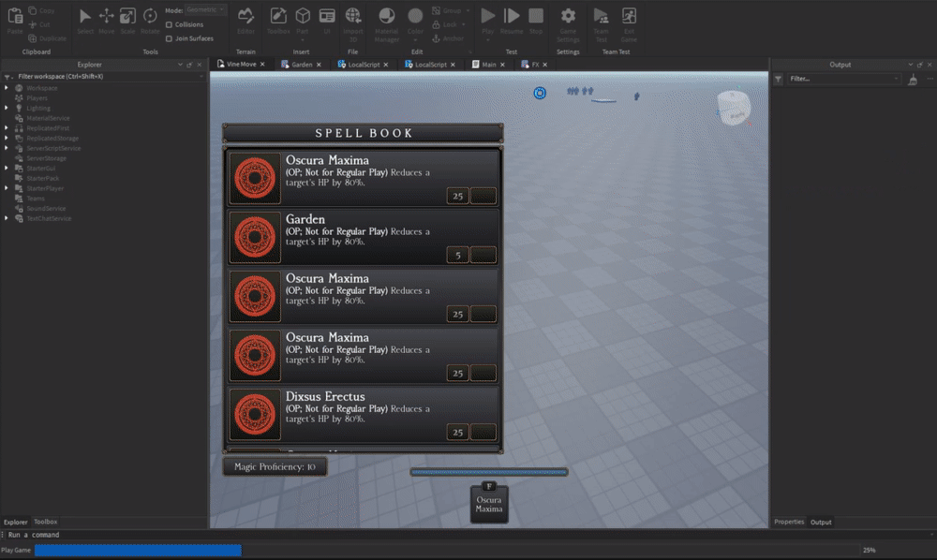Activate the Move tool
The image size is (937, 560).
107,16
